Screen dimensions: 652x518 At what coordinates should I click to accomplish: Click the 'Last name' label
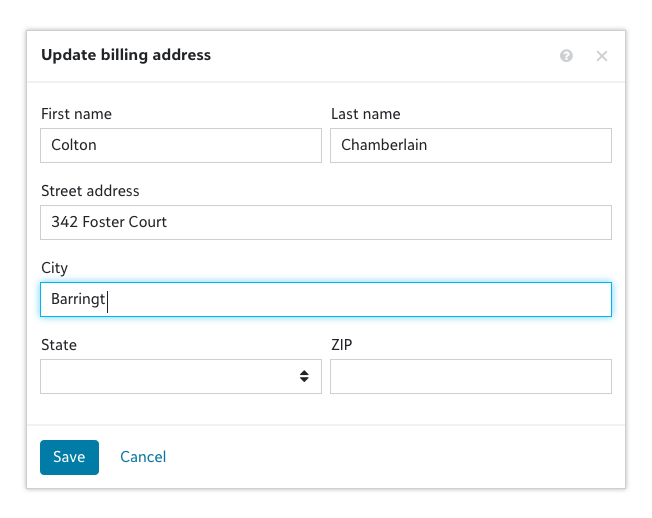[365, 114]
